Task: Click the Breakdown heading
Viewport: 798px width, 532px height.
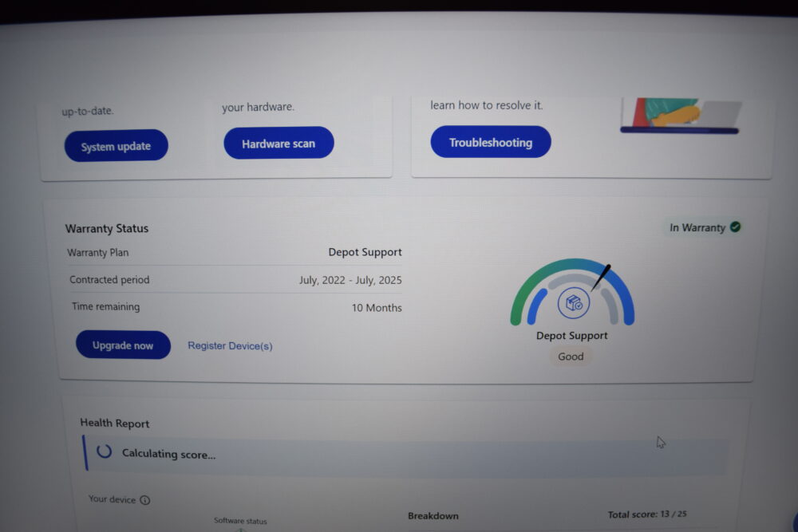Action: (433, 516)
